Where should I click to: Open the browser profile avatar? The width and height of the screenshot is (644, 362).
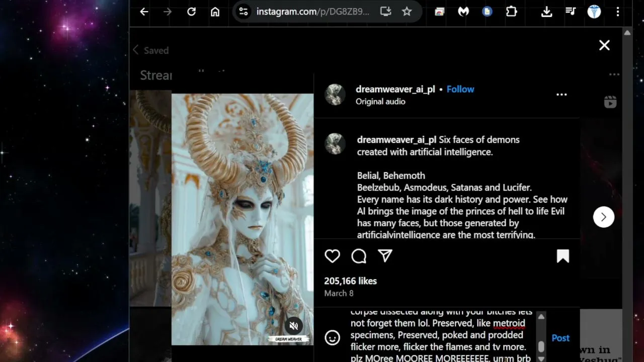click(x=594, y=12)
